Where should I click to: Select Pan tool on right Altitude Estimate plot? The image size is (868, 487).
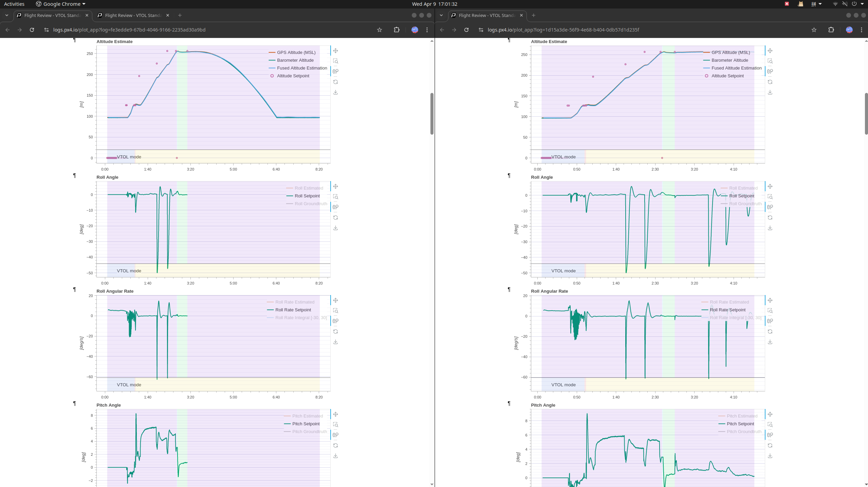point(770,51)
